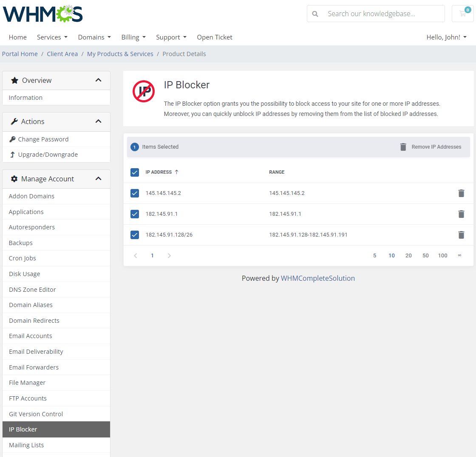Open the Billing dropdown menu
Image resolution: width=476 pixels, height=457 pixels.
pos(133,37)
